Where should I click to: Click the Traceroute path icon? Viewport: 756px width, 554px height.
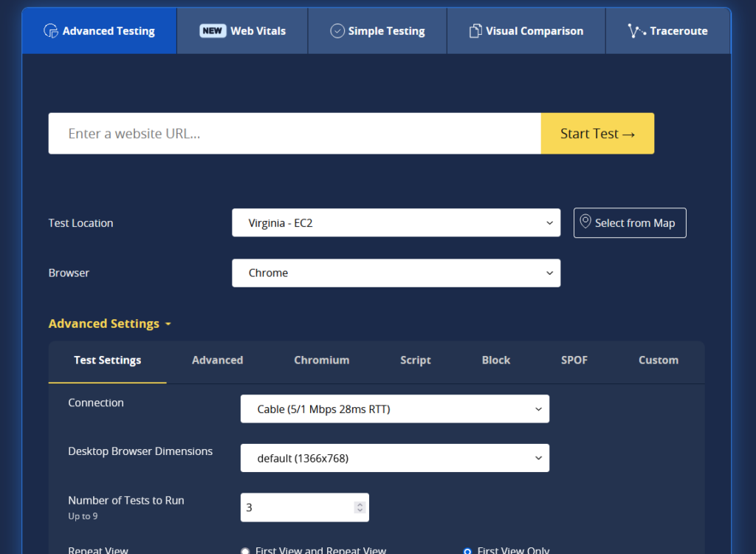[x=636, y=31]
